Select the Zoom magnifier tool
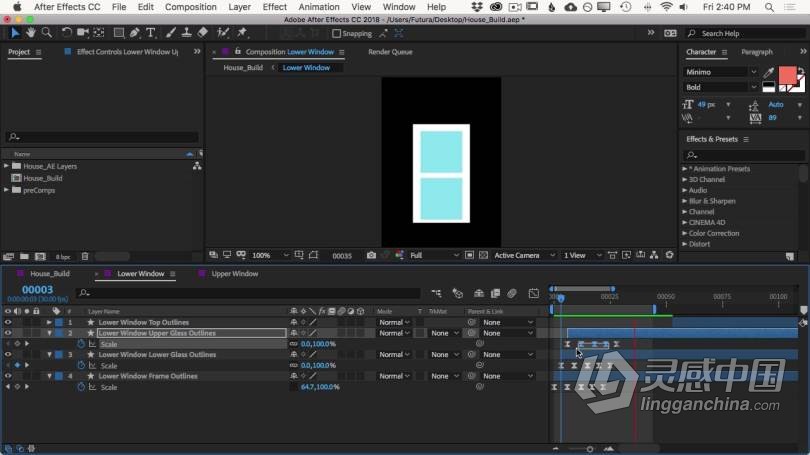 coord(47,33)
